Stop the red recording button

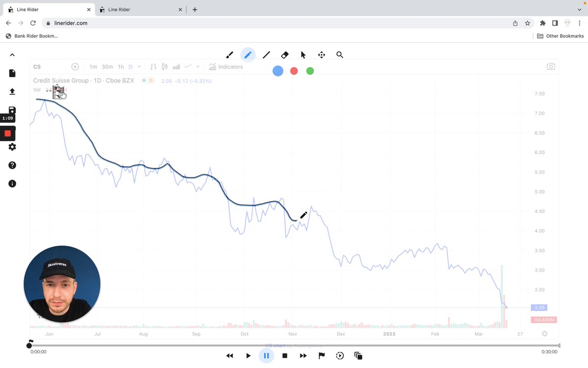click(7, 133)
